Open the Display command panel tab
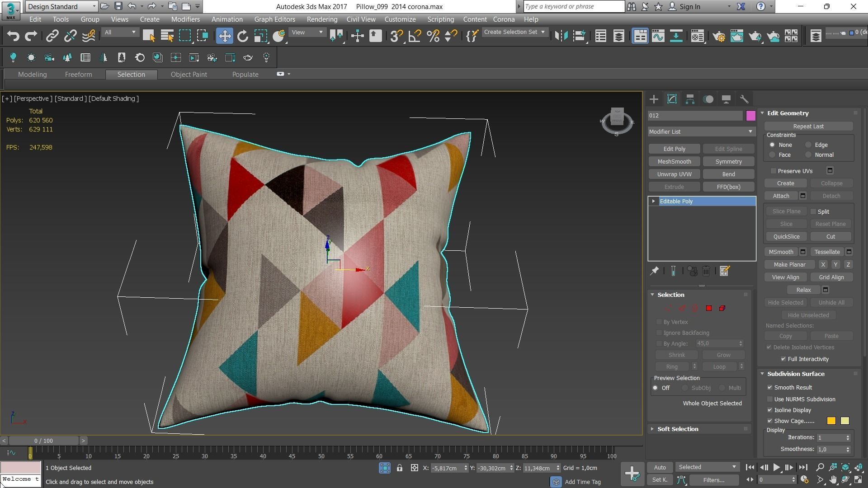This screenshot has width=868, height=488. (726, 99)
